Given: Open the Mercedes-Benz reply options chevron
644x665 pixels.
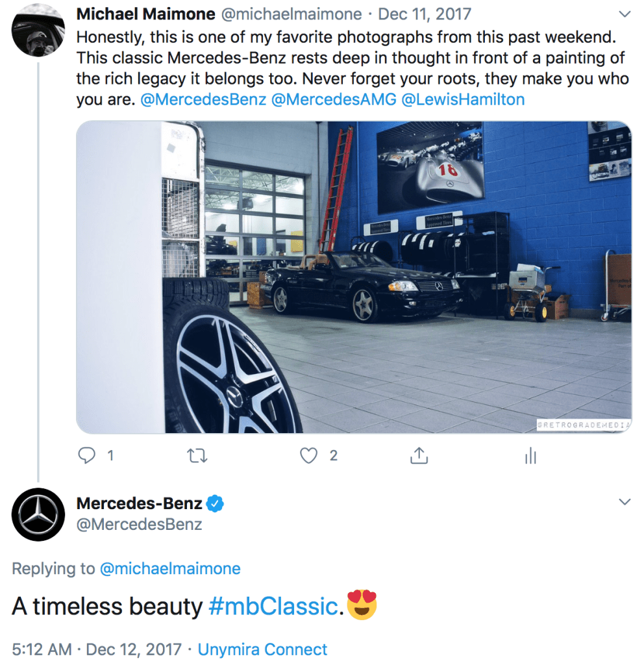Looking at the screenshot, I should coord(625,502).
